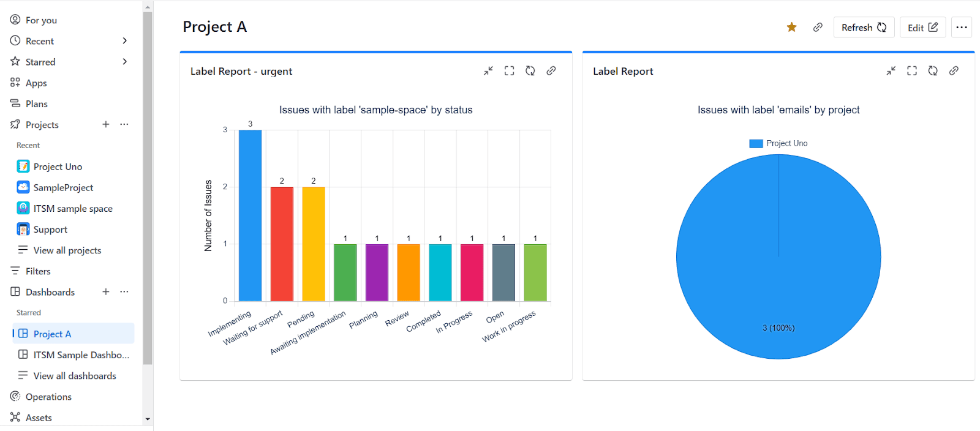Click the blue Implementing bar in chart
Screen dimensions: 980x431
point(250,215)
